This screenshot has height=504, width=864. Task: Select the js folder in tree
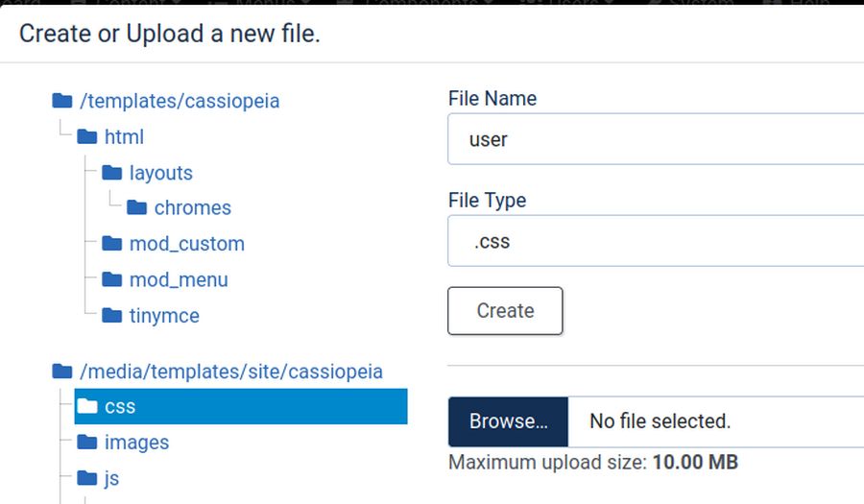(111, 478)
